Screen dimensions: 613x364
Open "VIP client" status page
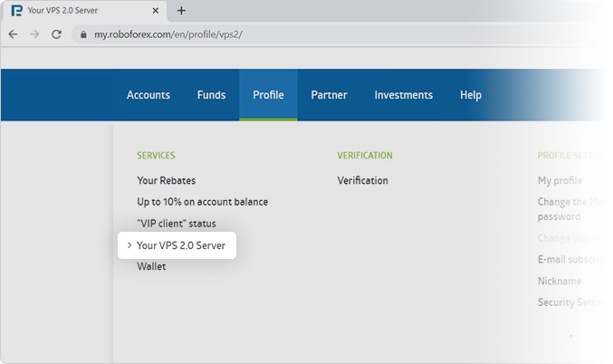[x=177, y=224]
